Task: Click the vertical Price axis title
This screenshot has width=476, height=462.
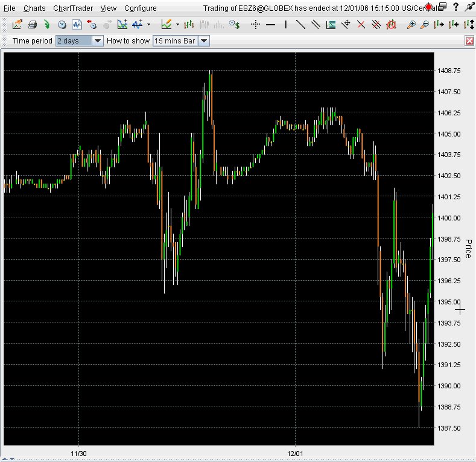Action: pos(468,249)
